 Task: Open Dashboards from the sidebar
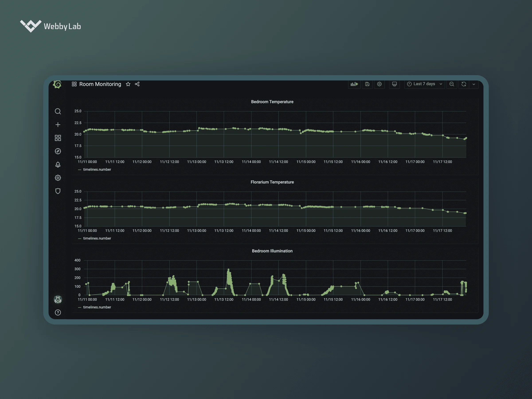pos(58,138)
